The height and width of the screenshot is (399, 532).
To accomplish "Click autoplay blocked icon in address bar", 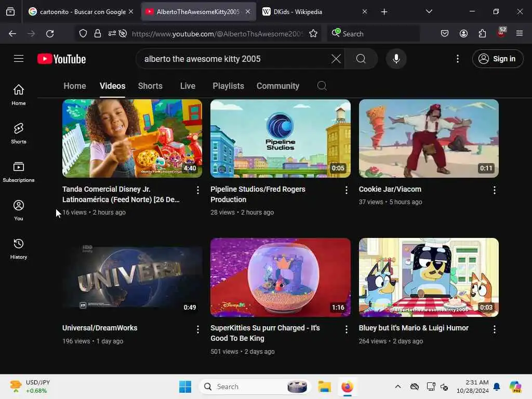I will (123, 34).
